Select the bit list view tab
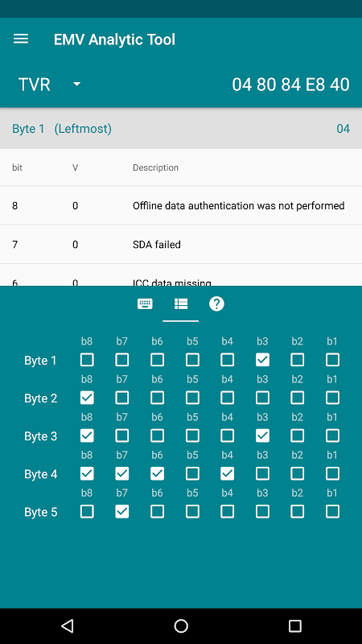 (180, 304)
